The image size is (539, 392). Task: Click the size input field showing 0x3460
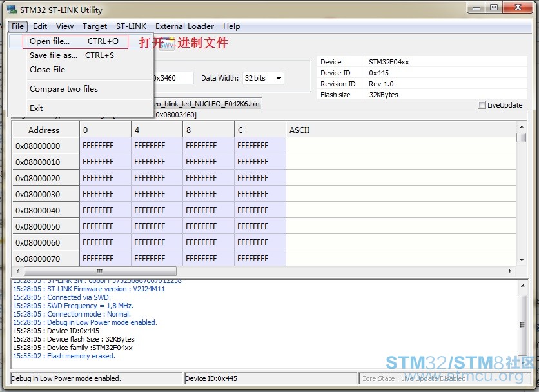173,78
